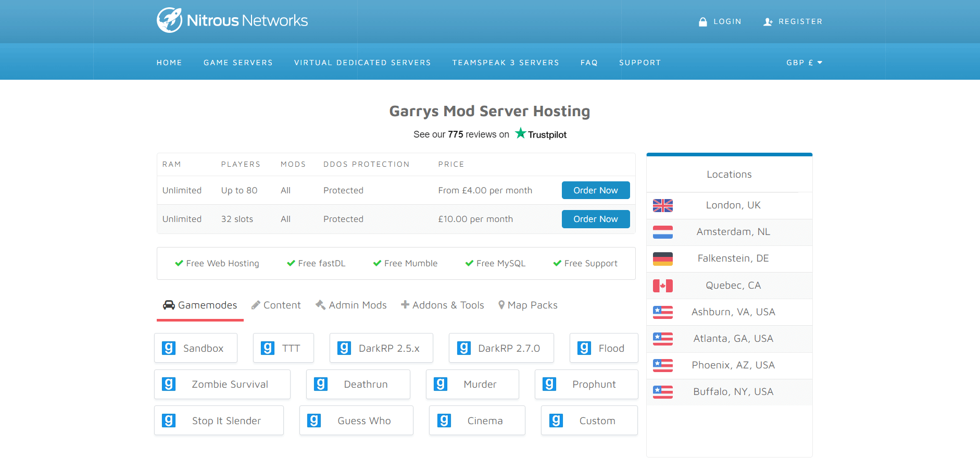Click the Garry's Mod icon on Cinema
Image resolution: width=980 pixels, height=469 pixels.
[x=444, y=421]
